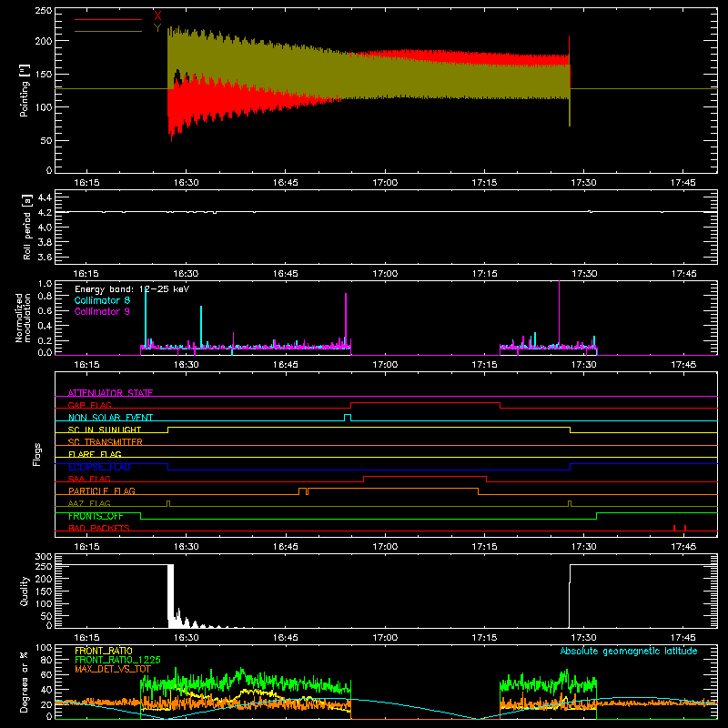Image resolution: width=728 pixels, height=728 pixels.
Task: Click the NON_SOLAR_EVENT cyan pulse
Action: point(348,417)
